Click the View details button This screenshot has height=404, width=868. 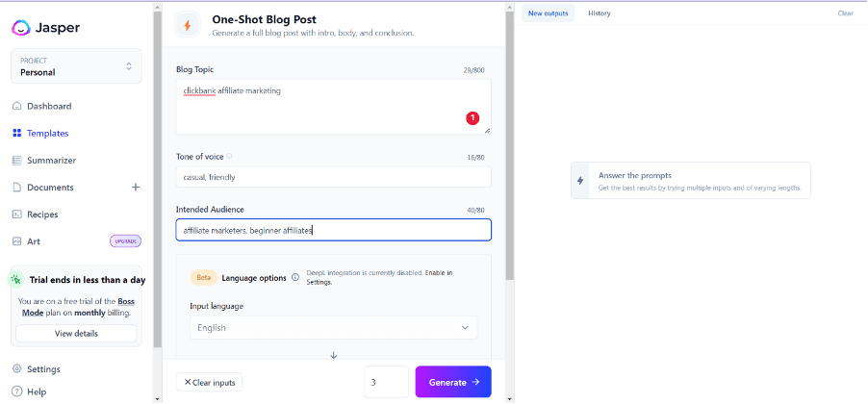tap(76, 334)
